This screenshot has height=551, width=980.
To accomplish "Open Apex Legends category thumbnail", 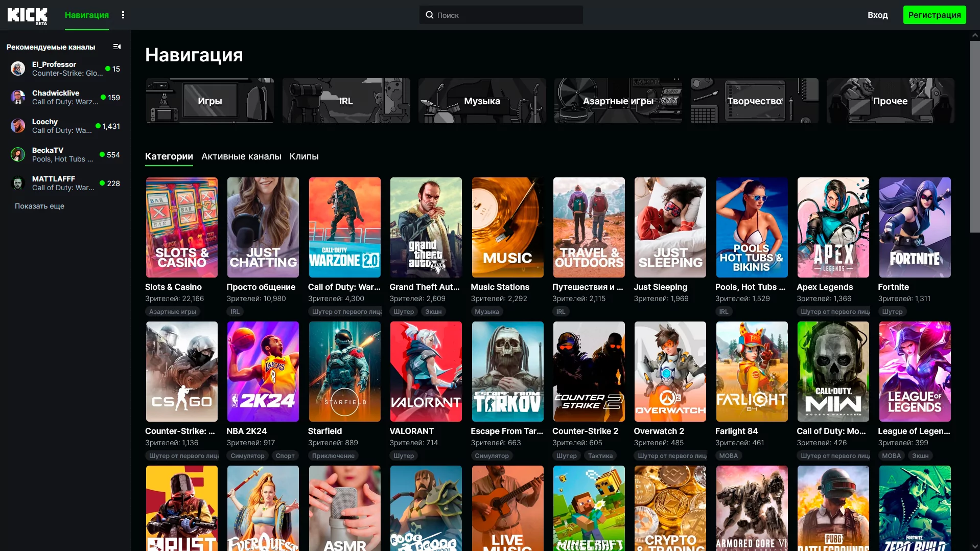I will coord(833,227).
